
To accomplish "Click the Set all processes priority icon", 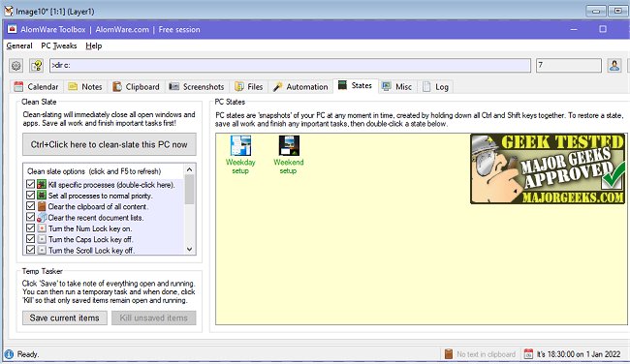I will click(42, 196).
